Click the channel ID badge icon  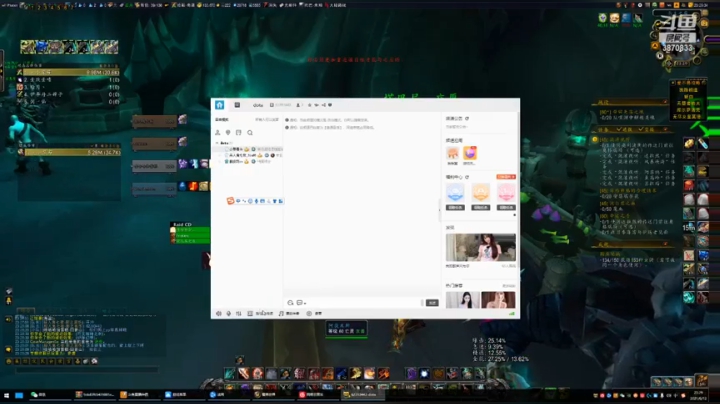tap(272, 105)
